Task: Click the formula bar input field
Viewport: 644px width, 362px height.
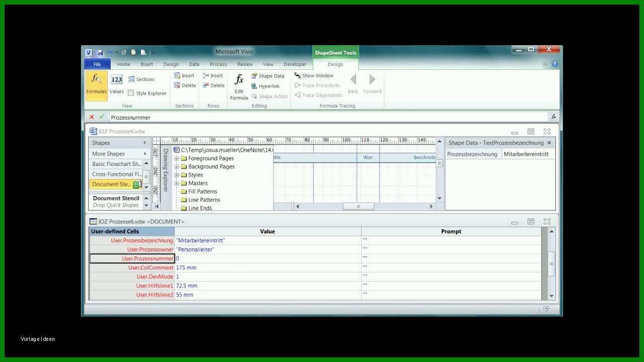Action: pos(328,117)
